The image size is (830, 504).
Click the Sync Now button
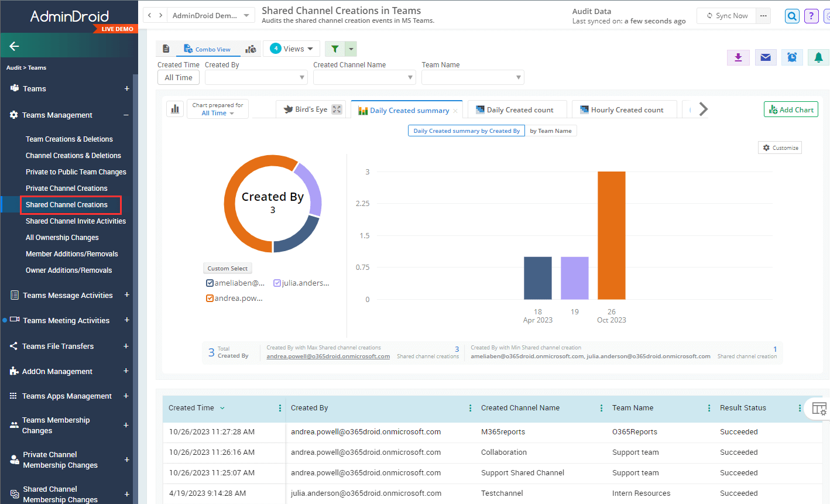click(726, 16)
